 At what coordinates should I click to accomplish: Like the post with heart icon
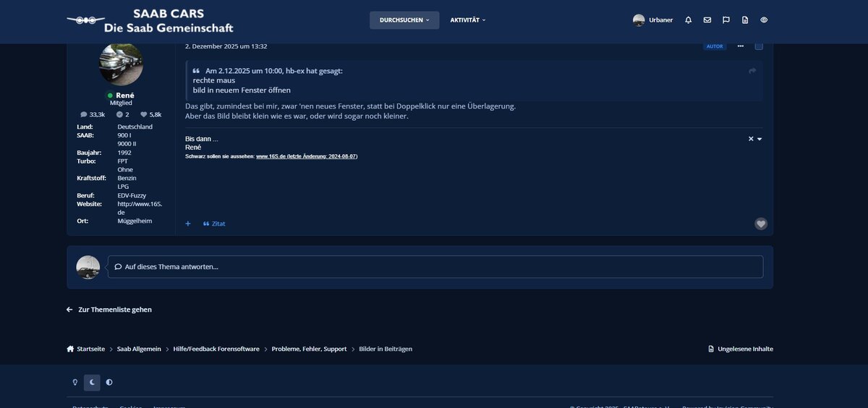(x=760, y=224)
